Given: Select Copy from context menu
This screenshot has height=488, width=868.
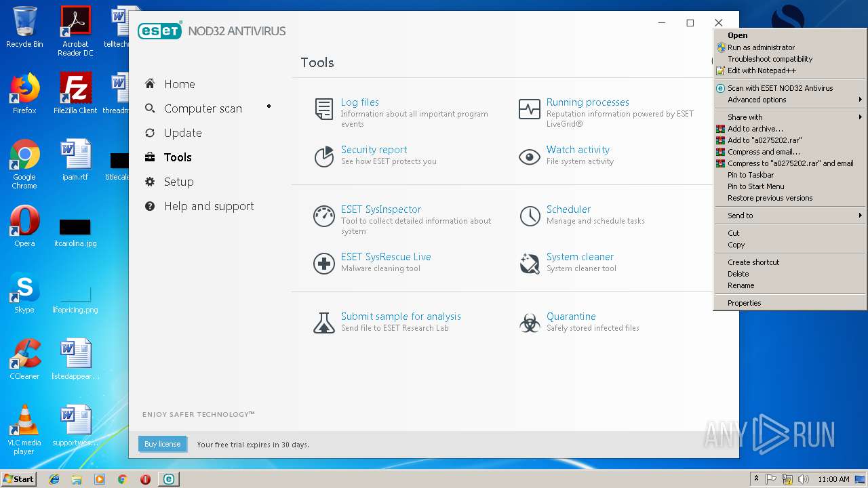Looking at the screenshot, I should [x=790, y=245].
